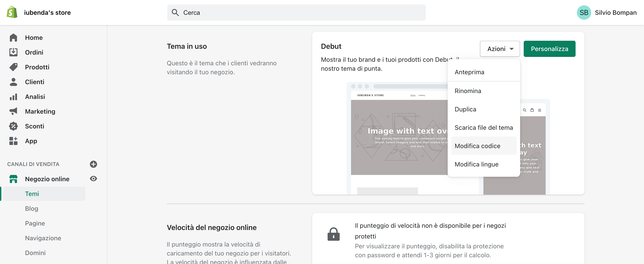
Task: Click the Shopify logo in the top bar
Action: coord(11,12)
